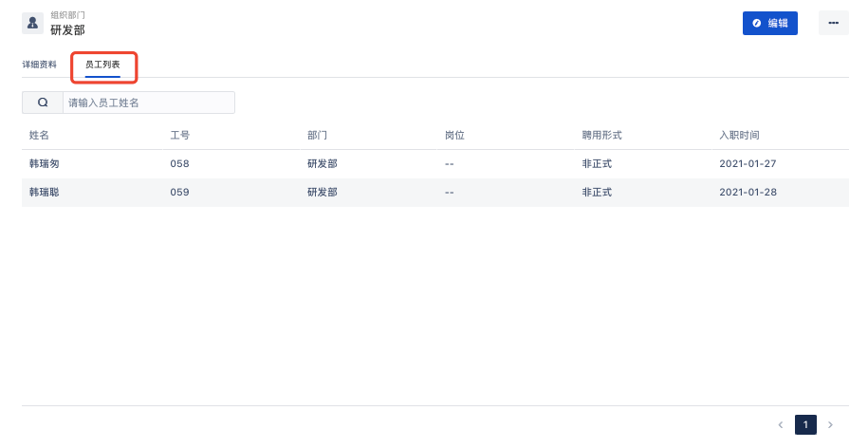
Task: Click employee number 058 cell
Action: point(179,164)
